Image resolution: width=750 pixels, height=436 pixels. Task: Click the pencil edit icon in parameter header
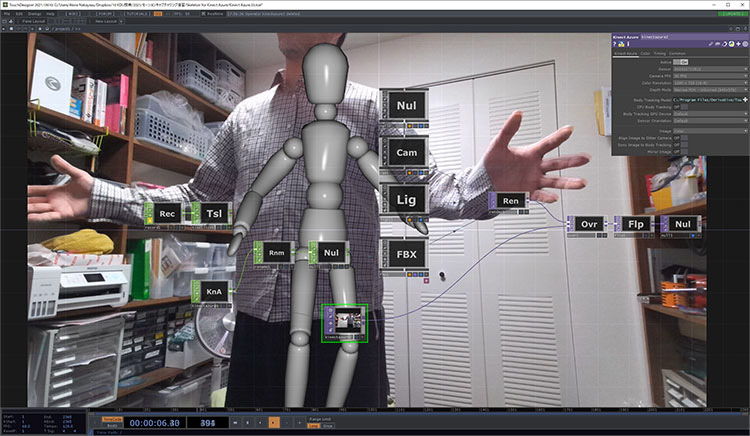711,44
